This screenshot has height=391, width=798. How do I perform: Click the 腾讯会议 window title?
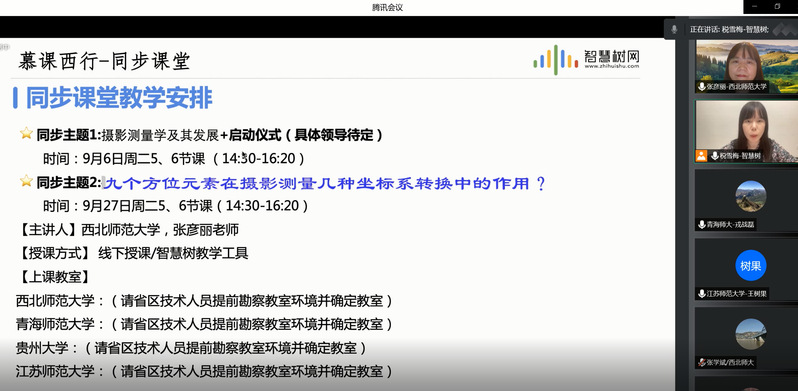click(x=387, y=7)
